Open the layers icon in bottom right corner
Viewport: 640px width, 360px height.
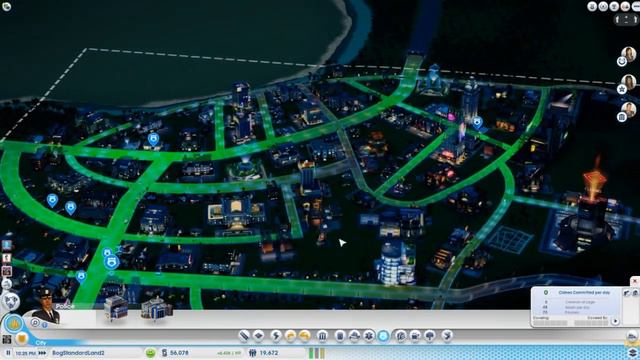point(633,352)
